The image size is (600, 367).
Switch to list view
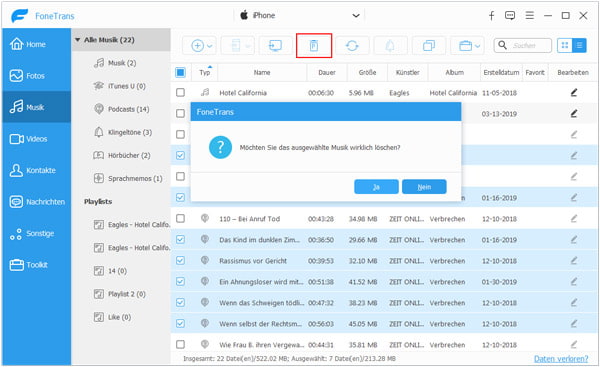pos(579,46)
